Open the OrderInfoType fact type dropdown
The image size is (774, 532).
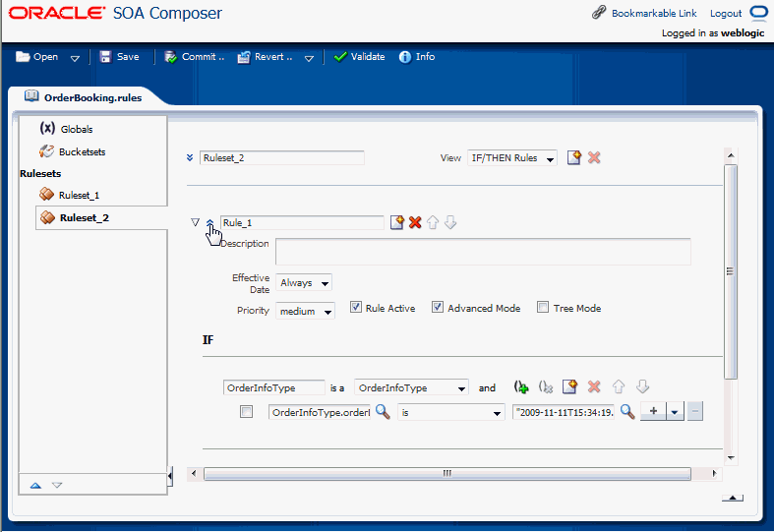[x=411, y=387]
